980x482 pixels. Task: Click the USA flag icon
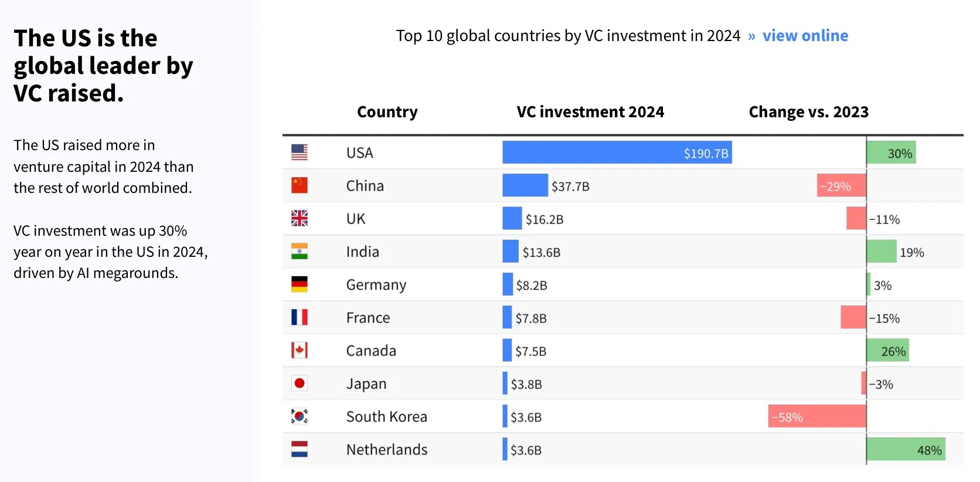[300, 152]
